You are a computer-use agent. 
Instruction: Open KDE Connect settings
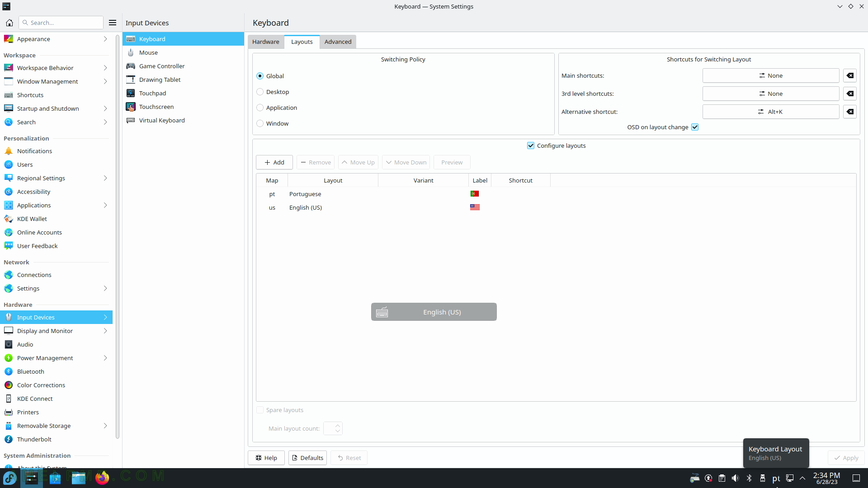(x=56, y=399)
